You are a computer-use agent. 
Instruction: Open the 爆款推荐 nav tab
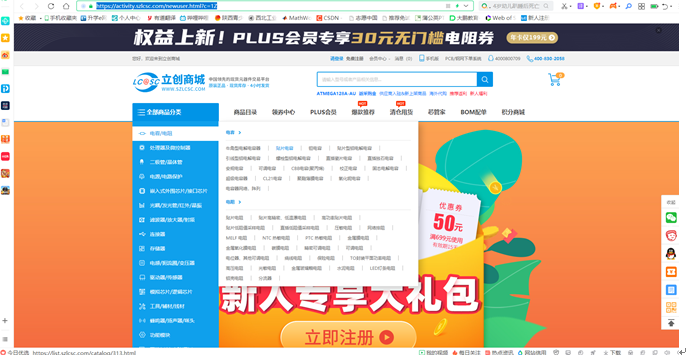363,112
